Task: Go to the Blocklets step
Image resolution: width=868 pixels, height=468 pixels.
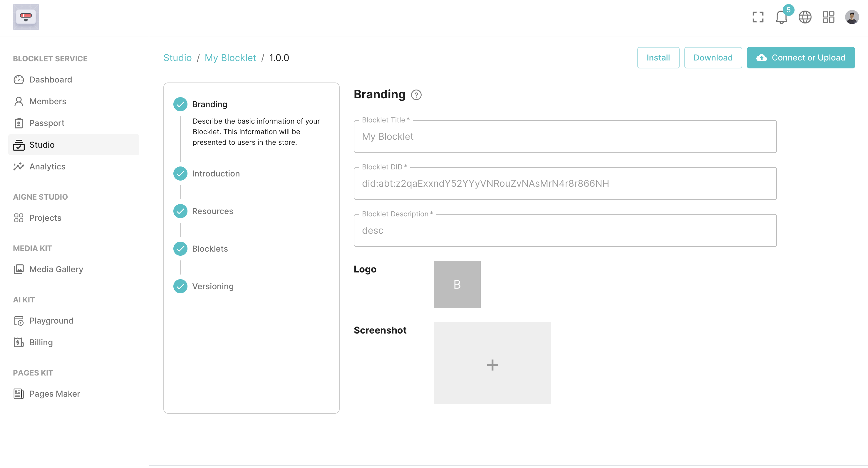Action: [210, 248]
